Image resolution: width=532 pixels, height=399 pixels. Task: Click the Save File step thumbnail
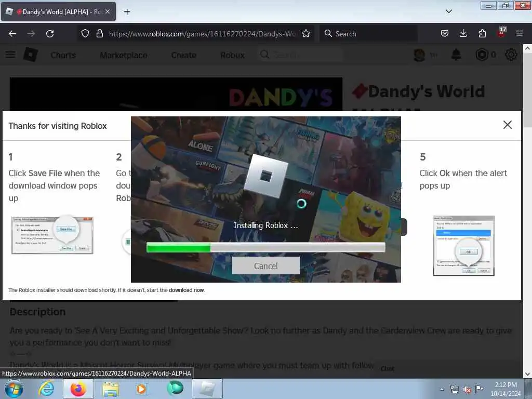(x=52, y=235)
